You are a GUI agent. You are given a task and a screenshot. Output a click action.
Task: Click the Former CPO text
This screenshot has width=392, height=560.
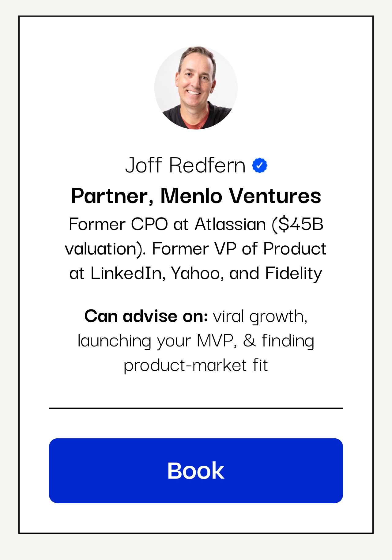[x=118, y=224]
